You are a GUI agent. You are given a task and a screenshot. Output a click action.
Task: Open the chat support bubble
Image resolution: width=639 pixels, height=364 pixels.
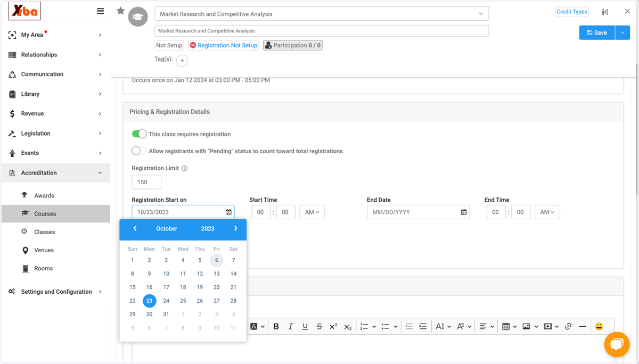tap(617, 344)
